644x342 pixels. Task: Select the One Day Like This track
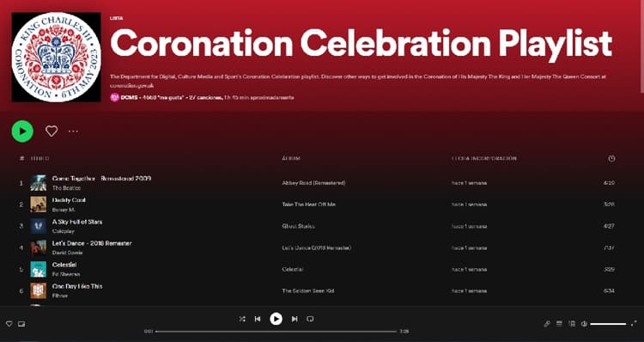tap(77, 286)
